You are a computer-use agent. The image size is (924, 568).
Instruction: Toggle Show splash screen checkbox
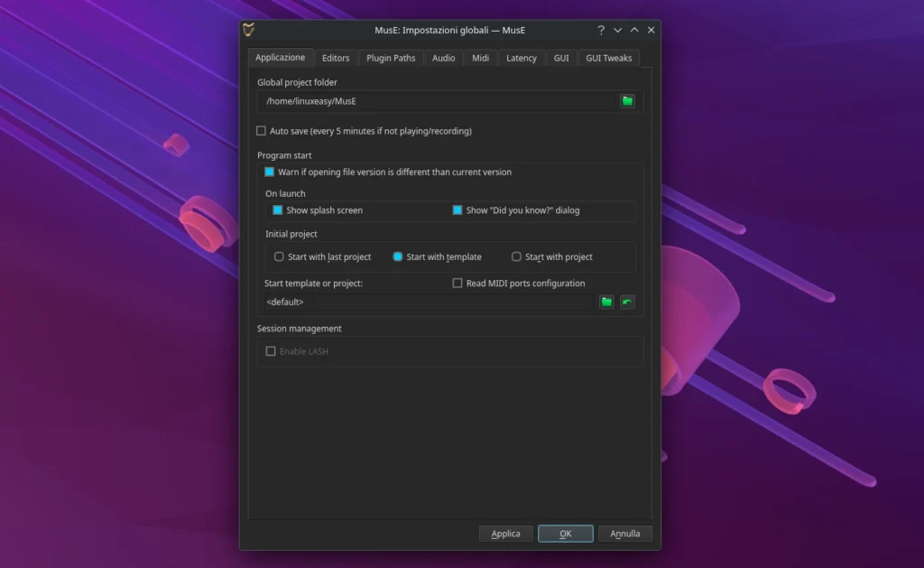tap(278, 210)
